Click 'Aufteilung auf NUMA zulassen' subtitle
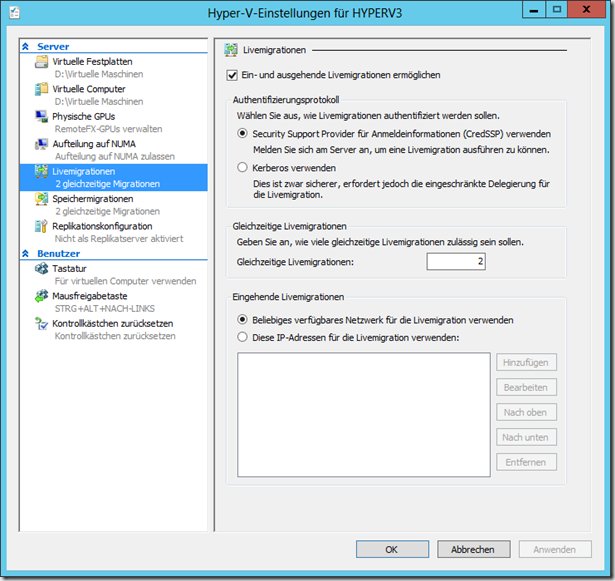This screenshot has height=581, width=615. (x=115, y=157)
